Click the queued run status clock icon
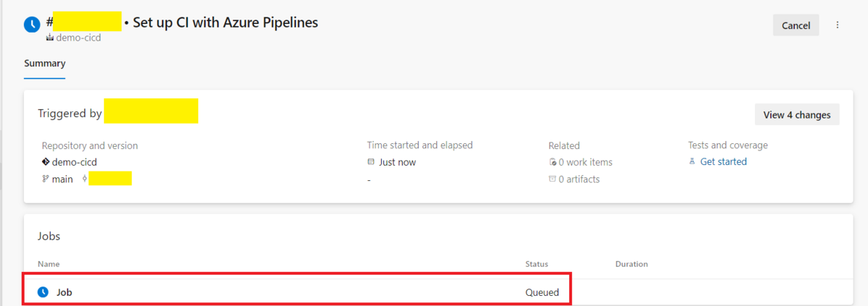The height and width of the screenshot is (306, 868). click(x=32, y=25)
